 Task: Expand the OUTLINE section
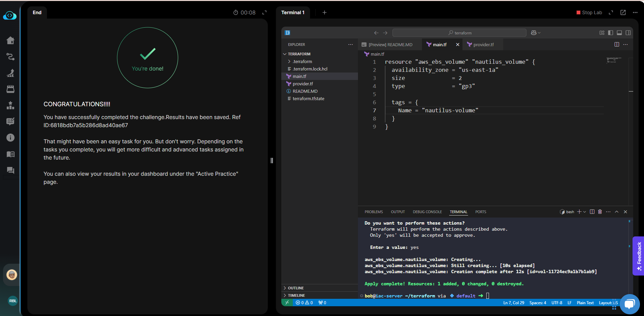coord(296,288)
